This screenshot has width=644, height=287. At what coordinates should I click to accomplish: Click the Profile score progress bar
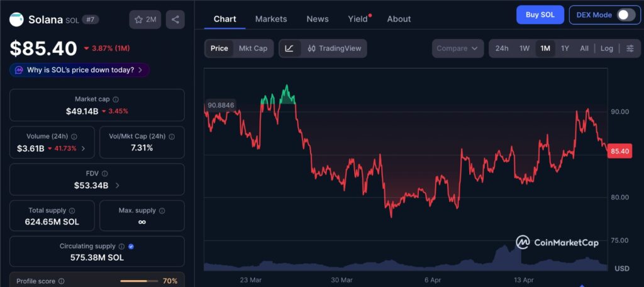click(139, 281)
